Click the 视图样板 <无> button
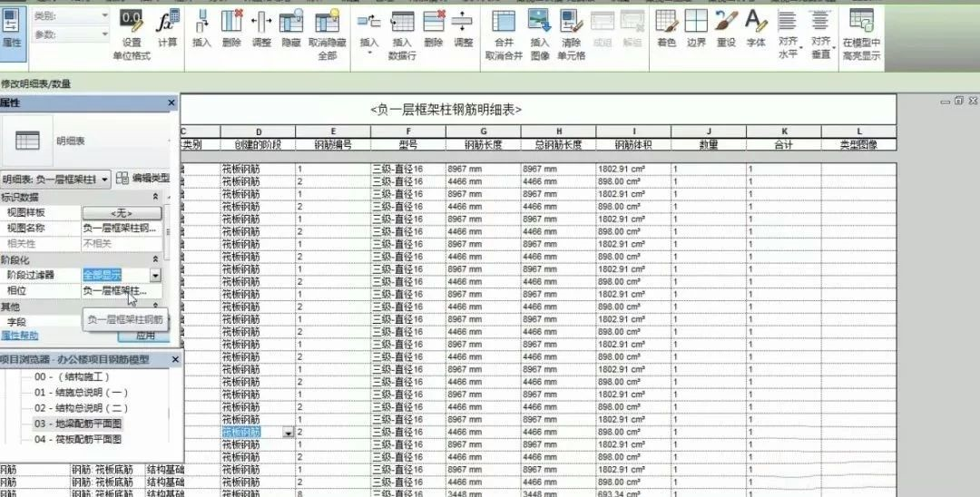 (x=122, y=213)
